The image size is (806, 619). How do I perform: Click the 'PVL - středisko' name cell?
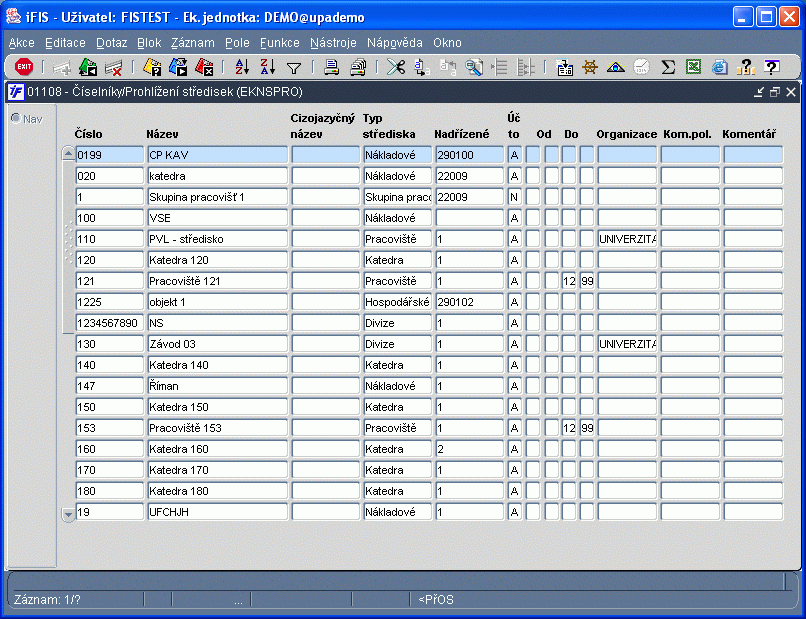tap(217, 239)
